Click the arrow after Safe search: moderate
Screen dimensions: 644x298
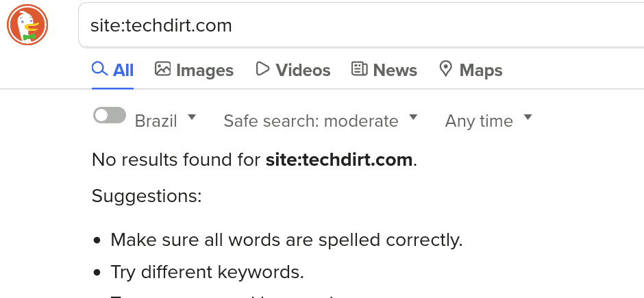(413, 118)
